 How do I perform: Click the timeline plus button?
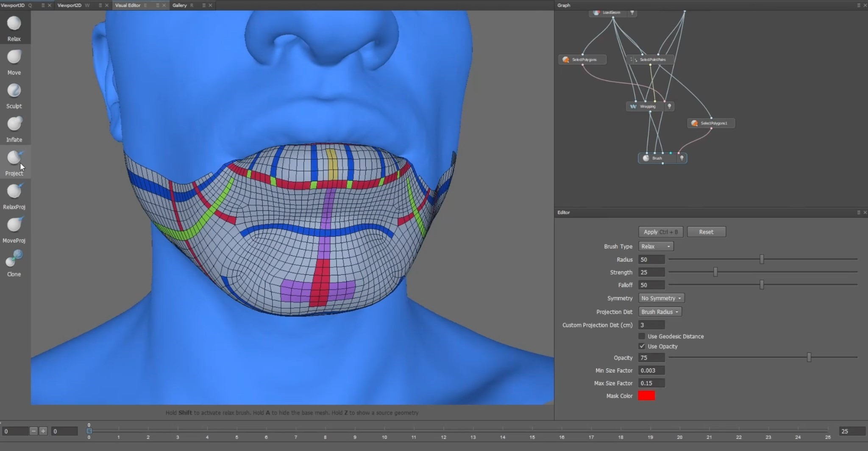43,431
